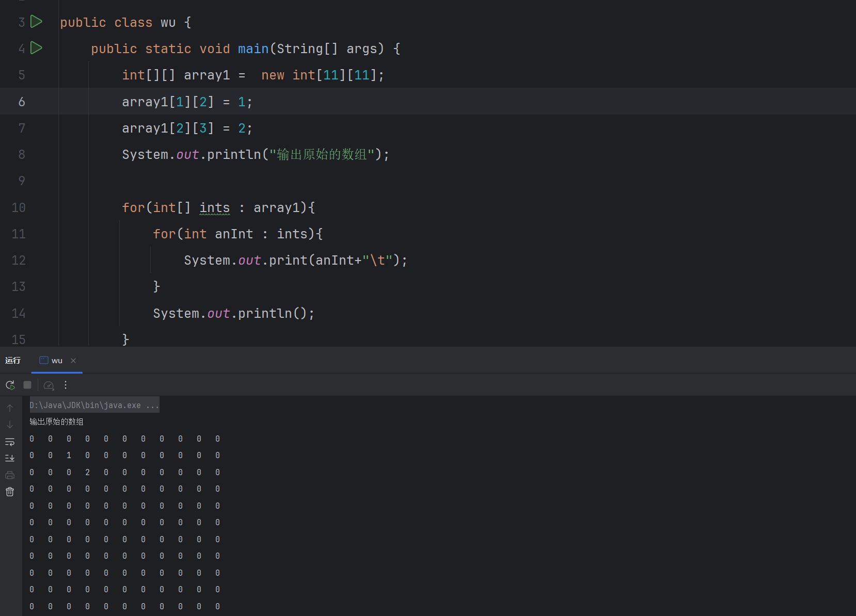
Task: Click the 运行 panel label
Action: (x=13, y=361)
